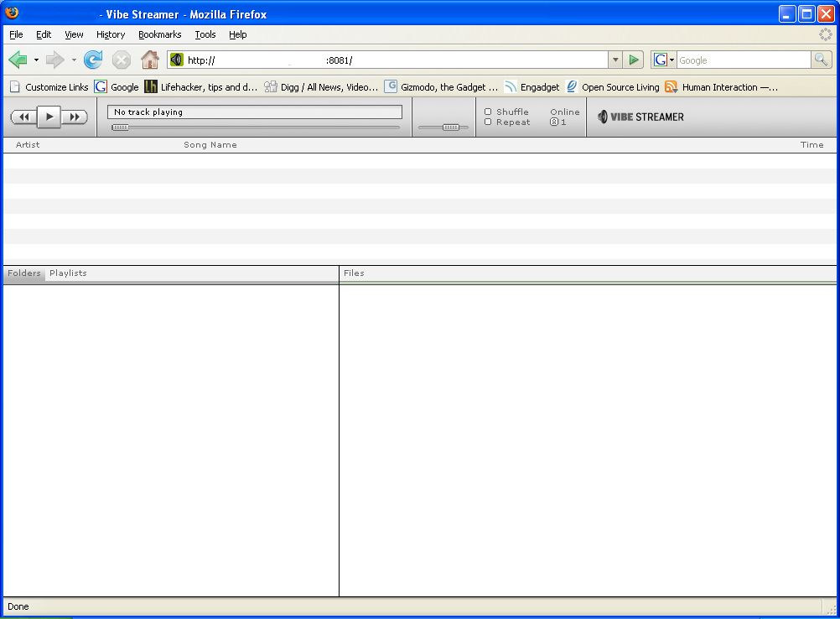The image size is (840, 619).
Task: Open the Open Source Living bookmark
Action: click(x=612, y=87)
